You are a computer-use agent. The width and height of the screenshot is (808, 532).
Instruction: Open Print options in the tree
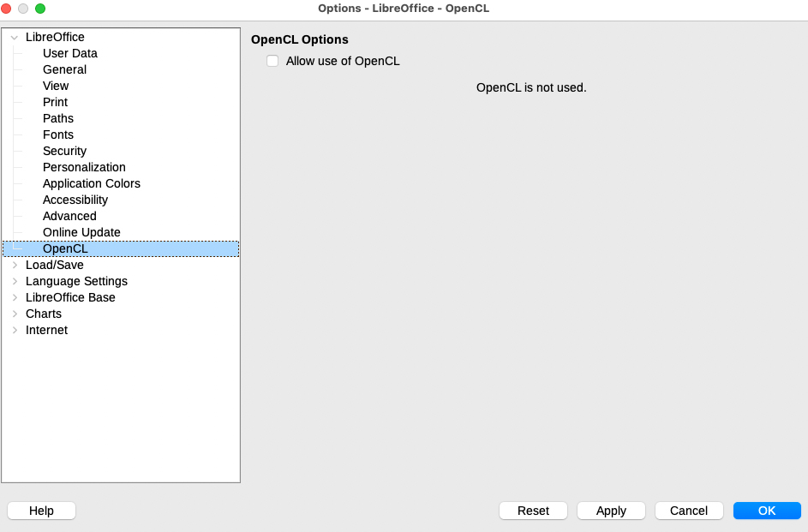click(x=55, y=102)
